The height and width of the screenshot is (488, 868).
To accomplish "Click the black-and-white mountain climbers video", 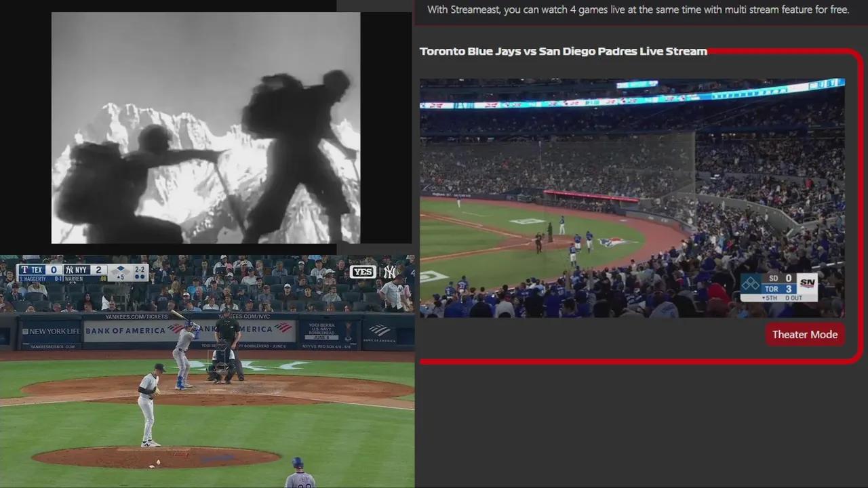I will (205, 127).
